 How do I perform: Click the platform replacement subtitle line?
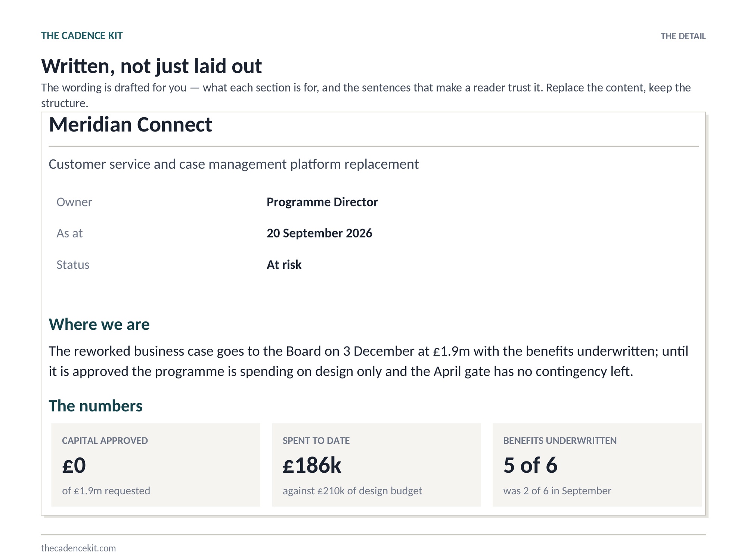coord(234,164)
